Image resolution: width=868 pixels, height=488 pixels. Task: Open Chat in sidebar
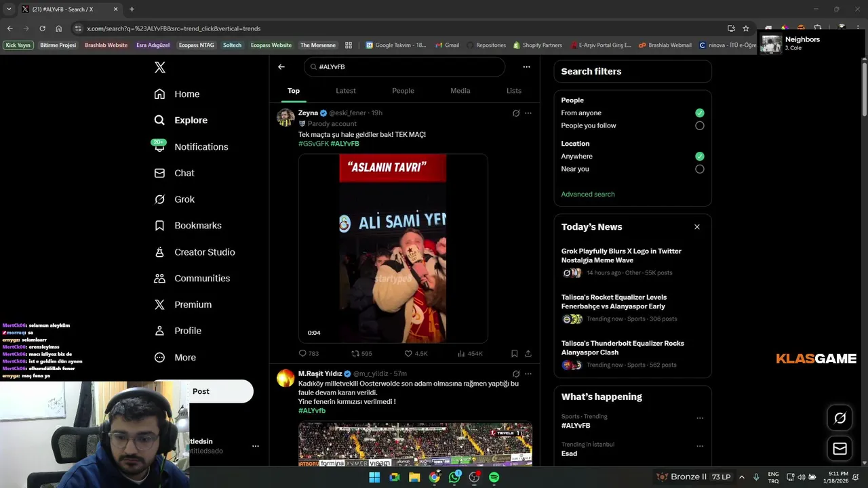click(174, 173)
